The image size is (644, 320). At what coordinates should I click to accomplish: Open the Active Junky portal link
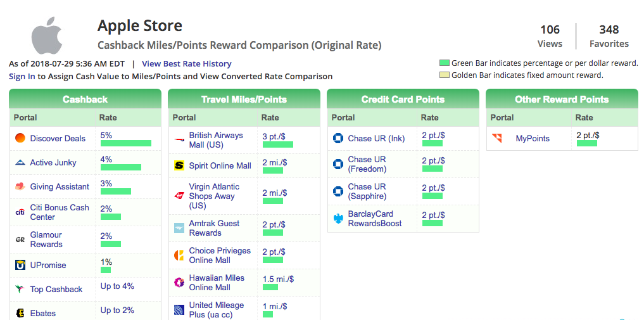click(53, 163)
